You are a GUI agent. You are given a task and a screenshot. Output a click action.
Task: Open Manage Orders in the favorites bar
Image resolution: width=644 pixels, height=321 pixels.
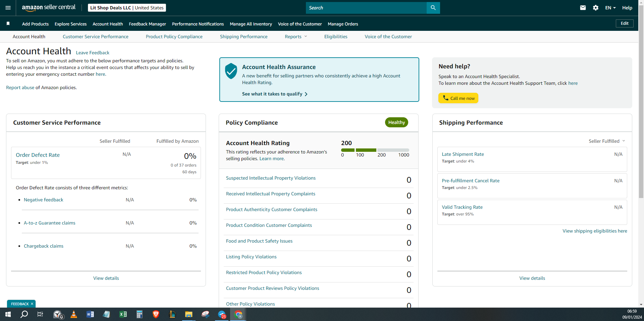pyautogui.click(x=343, y=24)
